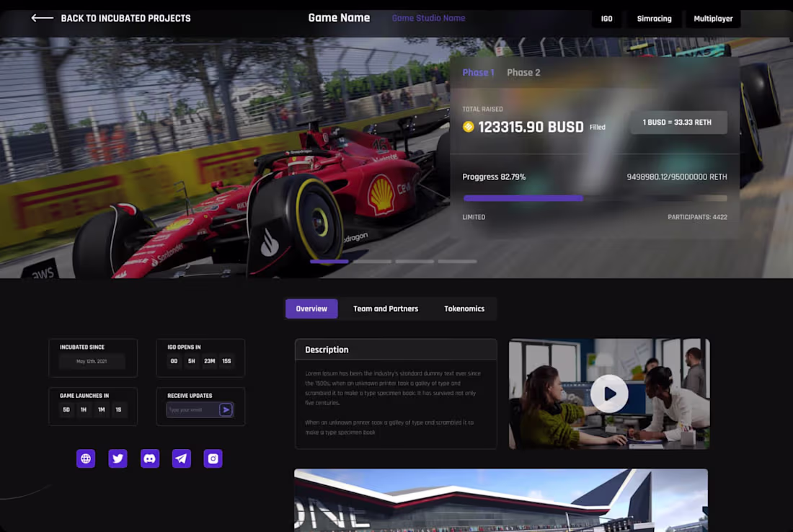Image resolution: width=793 pixels, height=532 pixels.
Task: Click the Game Name title
Action: [339, 18]
